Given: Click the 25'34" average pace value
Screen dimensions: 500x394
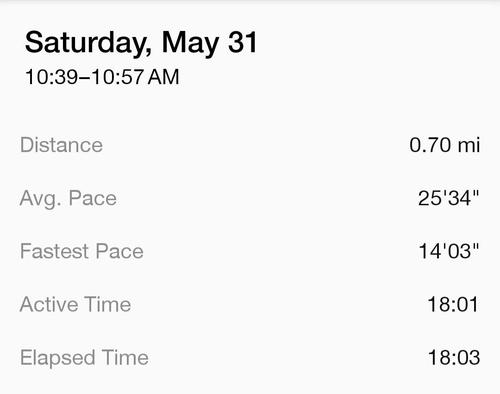Looking at the screenshot, I should pyautogui.click(x=449, y=198).
